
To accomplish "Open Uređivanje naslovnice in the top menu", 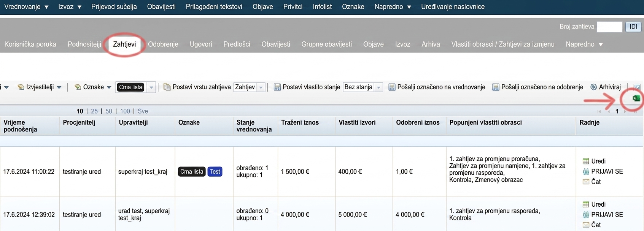I will [453, 7].
